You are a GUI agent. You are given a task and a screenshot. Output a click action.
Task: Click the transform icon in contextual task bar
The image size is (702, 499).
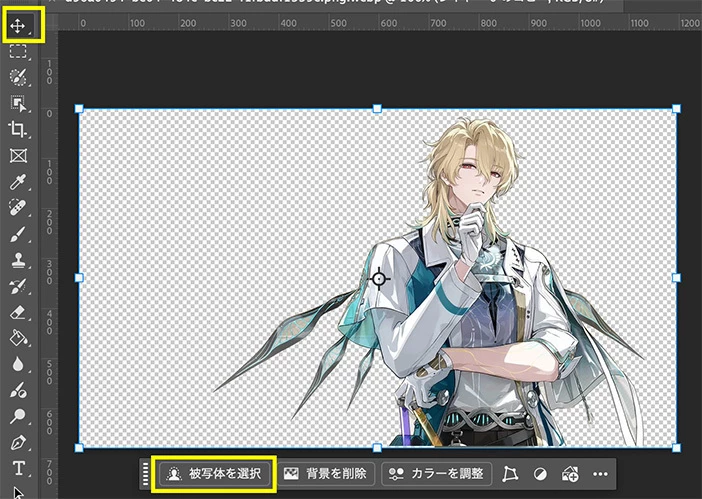pos(510,474)
